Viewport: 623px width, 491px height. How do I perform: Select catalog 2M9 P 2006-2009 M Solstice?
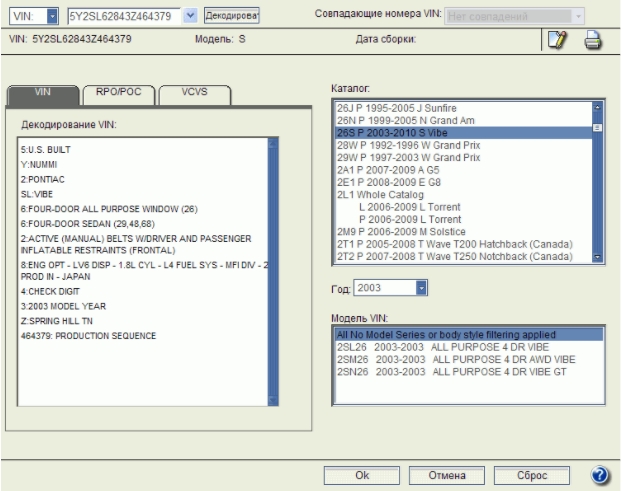tap(464, 232)
